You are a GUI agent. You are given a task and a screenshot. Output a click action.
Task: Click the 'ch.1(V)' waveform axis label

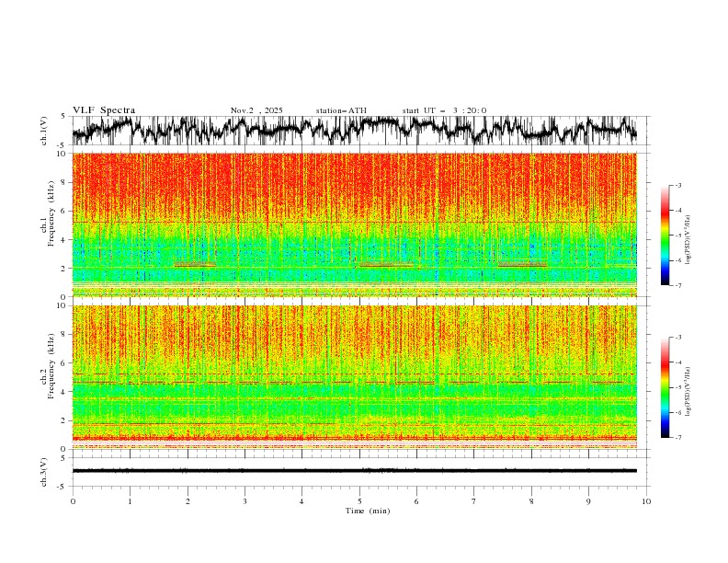pyautogui.click(x=44, y=131)
